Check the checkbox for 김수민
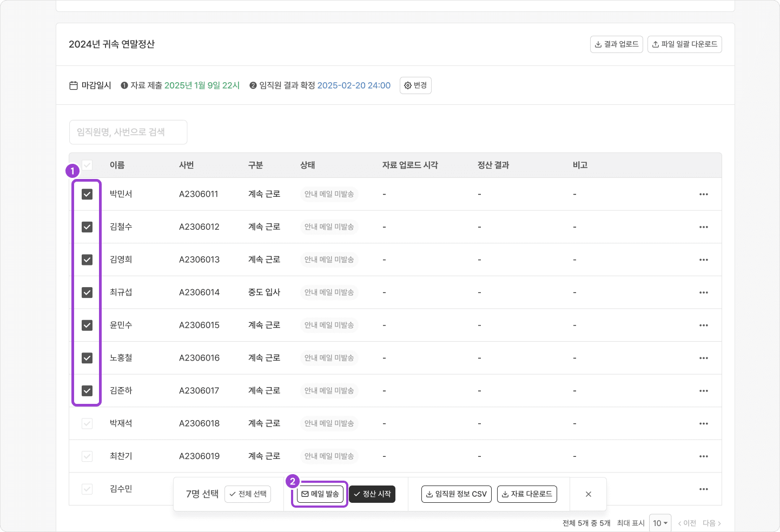The image size is (780, 532). tap(87, 489)
